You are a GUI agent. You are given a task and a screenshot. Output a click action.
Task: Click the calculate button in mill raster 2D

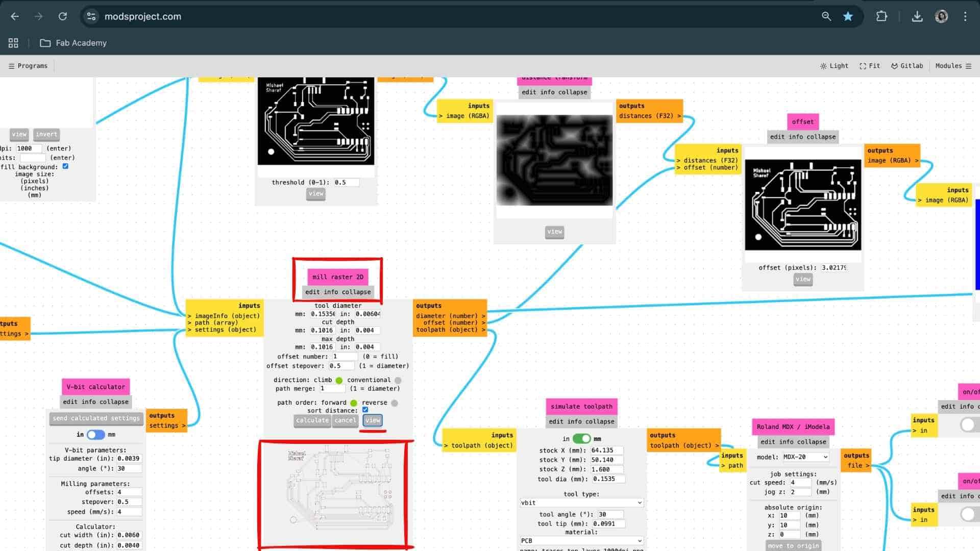[x=312, y=420]
